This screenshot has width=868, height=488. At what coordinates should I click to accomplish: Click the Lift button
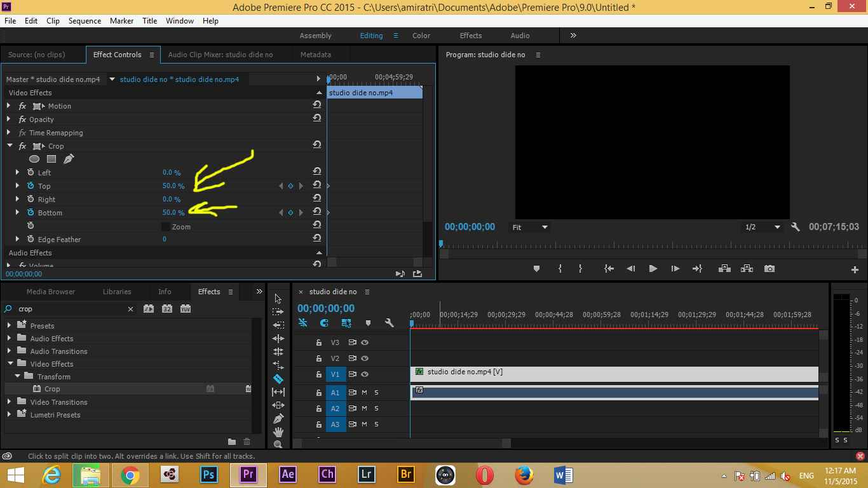pyautogui.click(x=724, y=269)
